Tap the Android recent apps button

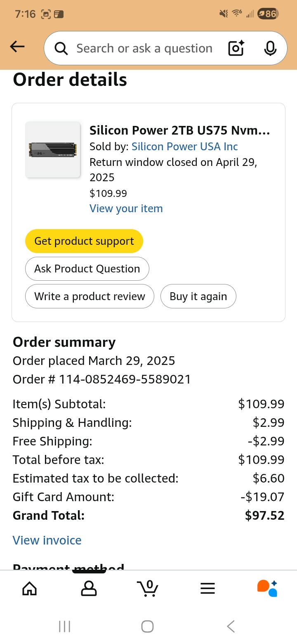click(x=64, y=626)
